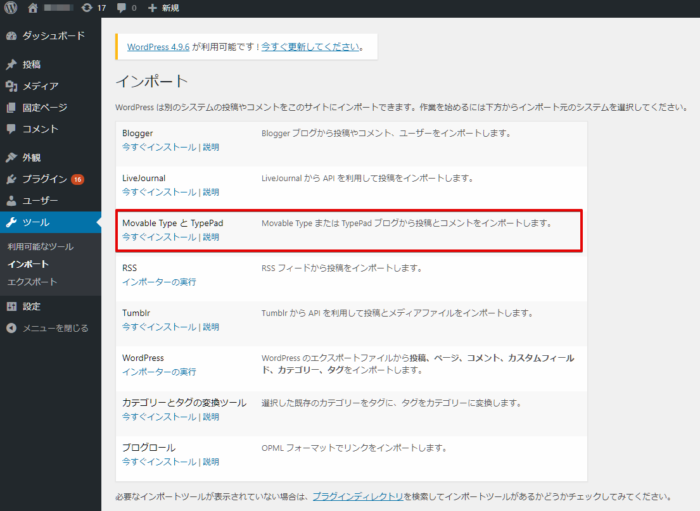The image size is (700, 511).
Task: Click the 外観 paintbrush icon
Action: (11, 158)
